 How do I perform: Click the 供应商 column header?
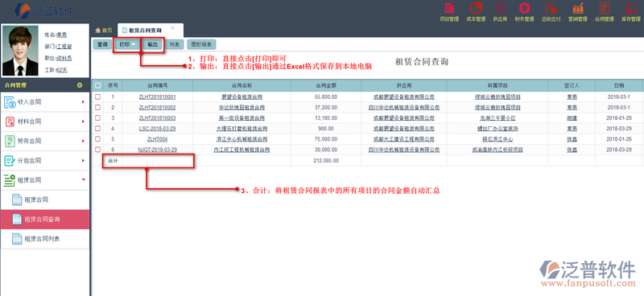click(x=404, y=86)
